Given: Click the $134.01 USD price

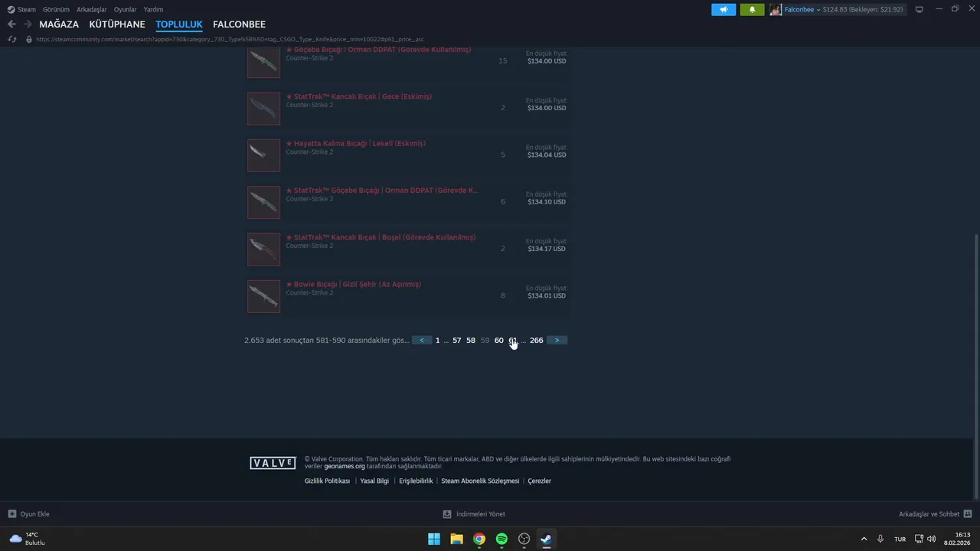Looking at the screenshot, I should click(x=547, y=295).
